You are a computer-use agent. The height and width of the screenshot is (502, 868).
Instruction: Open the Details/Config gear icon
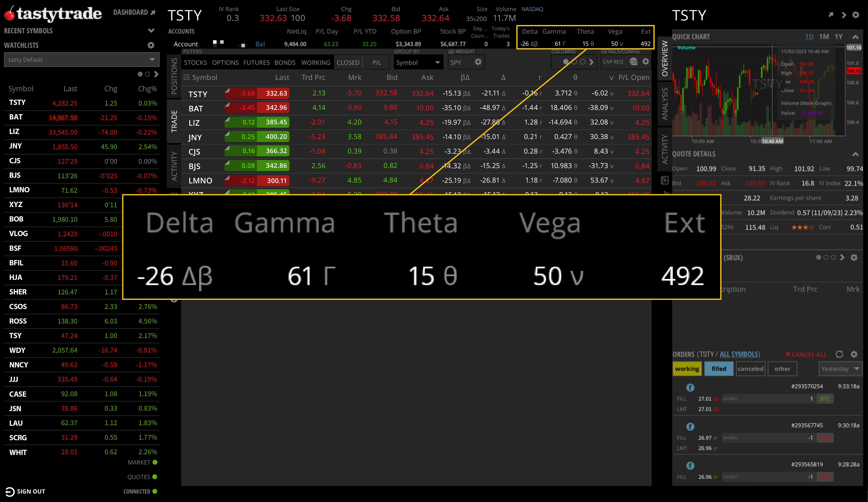click(x=646, y=61)
